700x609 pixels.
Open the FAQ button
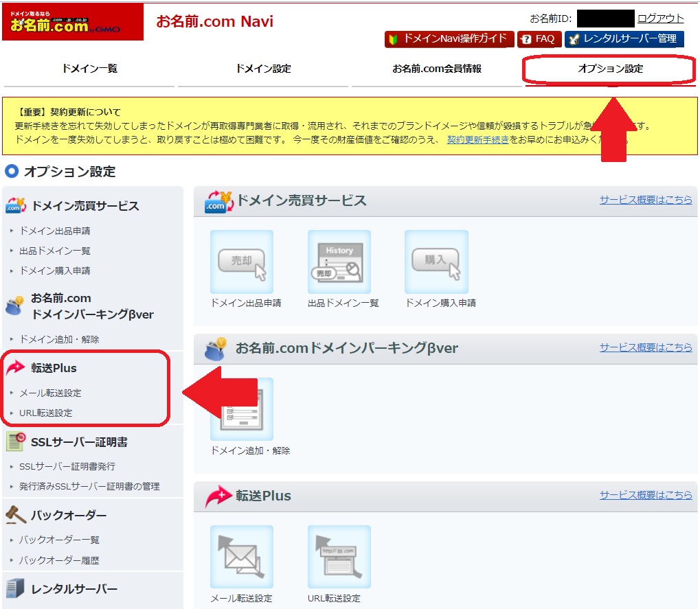pos(539,39)
